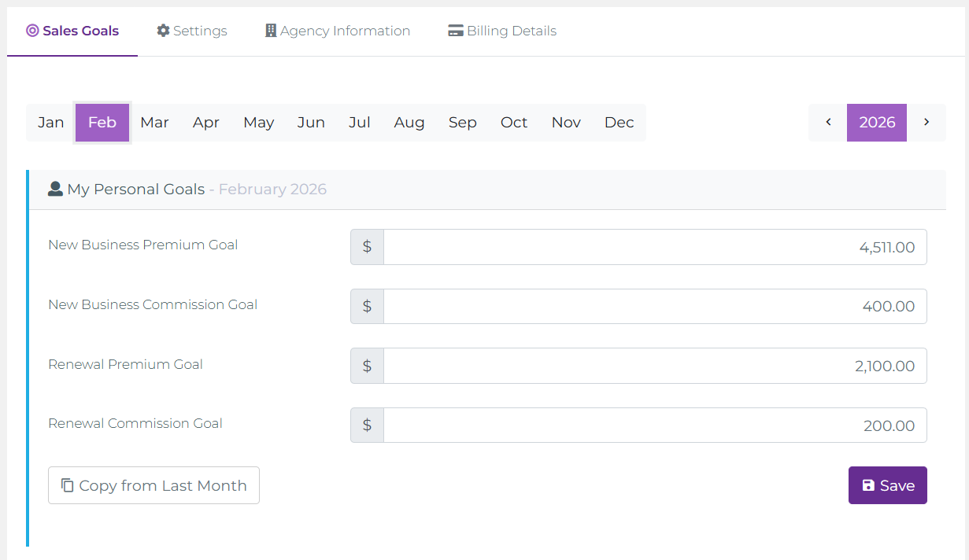The height and width of the screenshot is (560, 969).
Task: Click the target icon beside Sales Goals
Action: 31,30
